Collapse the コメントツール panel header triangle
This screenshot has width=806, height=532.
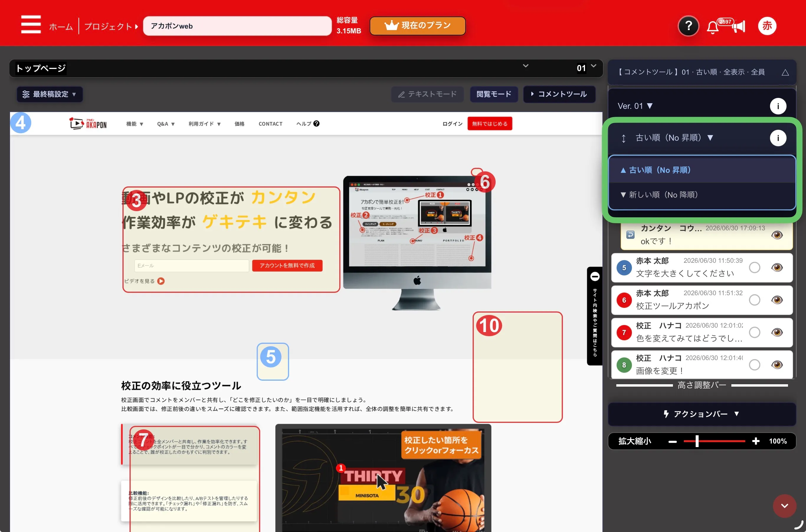click(785, 72)
